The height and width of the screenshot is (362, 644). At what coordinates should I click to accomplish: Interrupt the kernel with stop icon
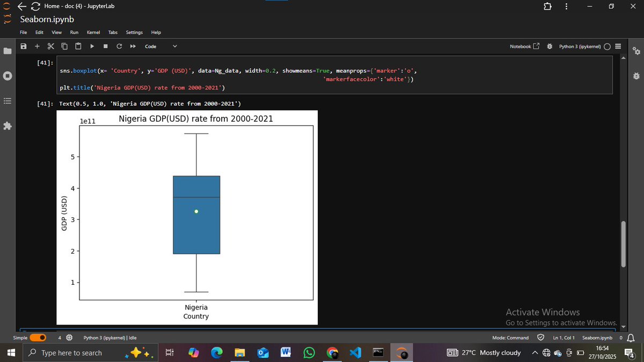[105, 46]
